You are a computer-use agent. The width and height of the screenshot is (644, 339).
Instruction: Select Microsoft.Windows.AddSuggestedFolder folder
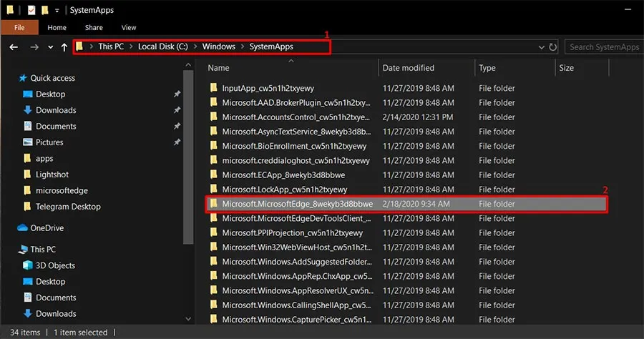click(297, 262)
